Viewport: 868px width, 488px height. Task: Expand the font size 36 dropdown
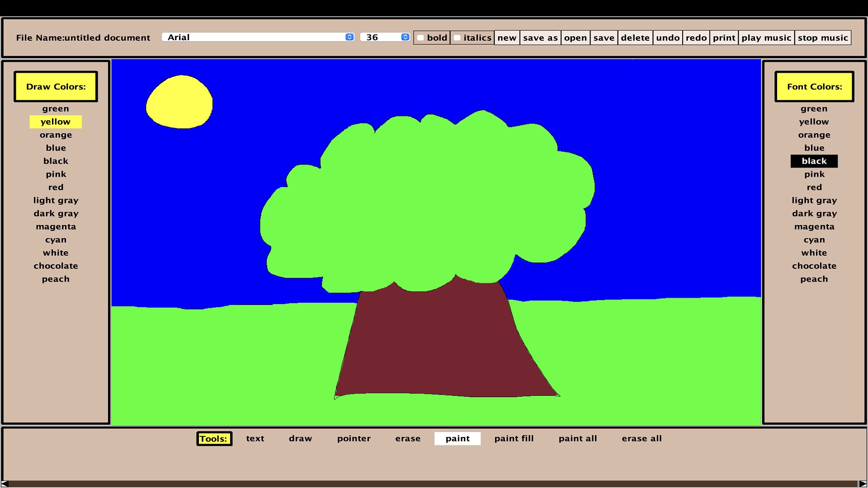385,37
